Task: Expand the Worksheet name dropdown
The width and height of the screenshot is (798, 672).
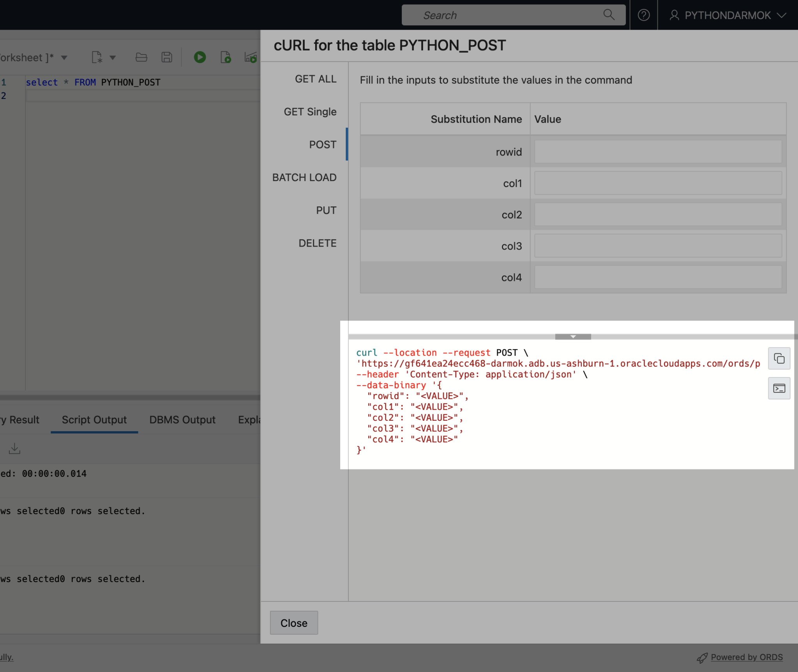Action: [x=64, y=57]
